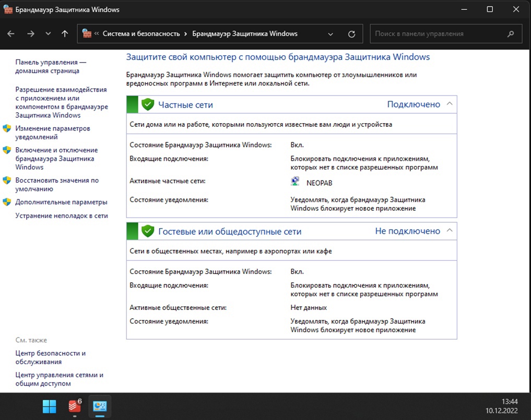Open 'Устранение неполадок в сети' link
This screenshot has height=420, width=531.
coord(62,215)
